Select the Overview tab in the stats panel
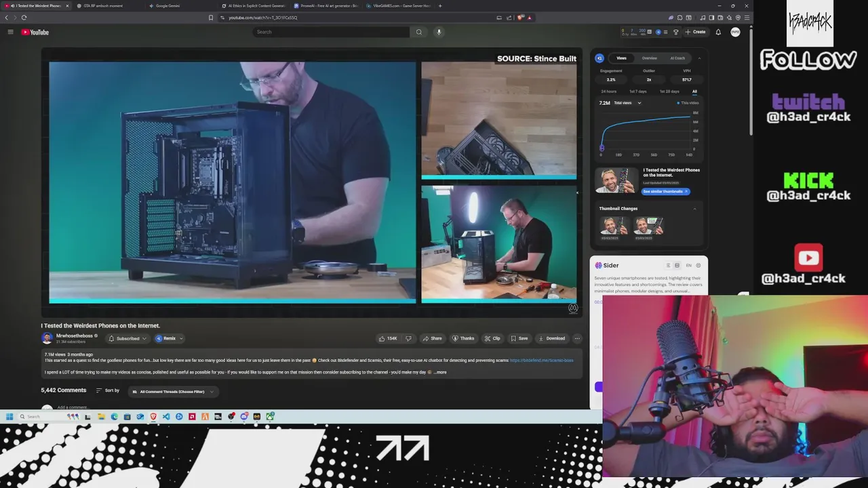The image size is (868, 488). 650,58
